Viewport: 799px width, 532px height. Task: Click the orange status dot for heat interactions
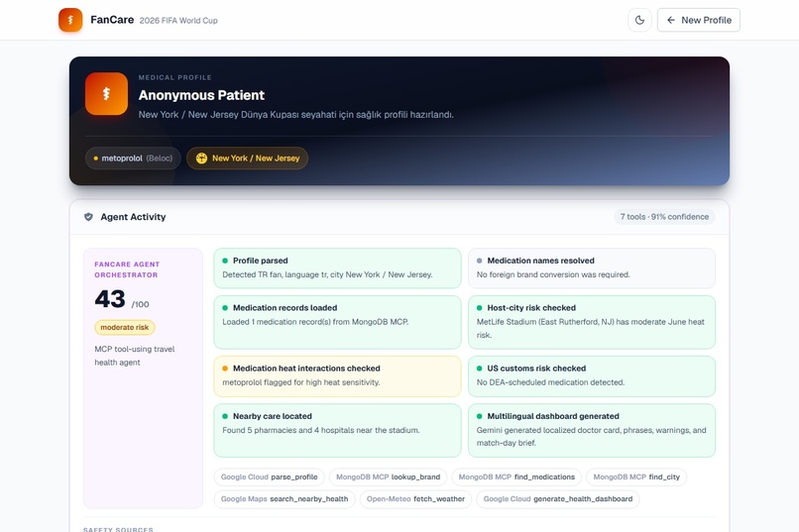tap(225, 369)
